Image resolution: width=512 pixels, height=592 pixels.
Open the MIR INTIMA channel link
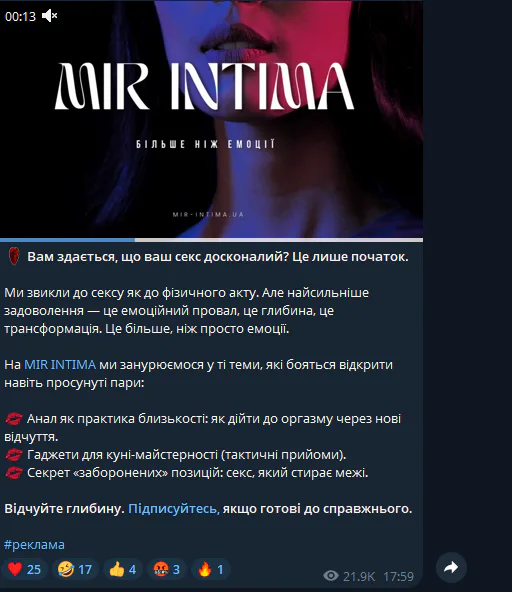coord(60,365)
